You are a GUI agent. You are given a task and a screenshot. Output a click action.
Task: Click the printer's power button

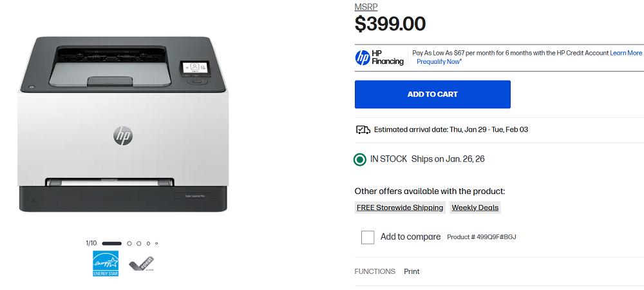coord(30,85)
